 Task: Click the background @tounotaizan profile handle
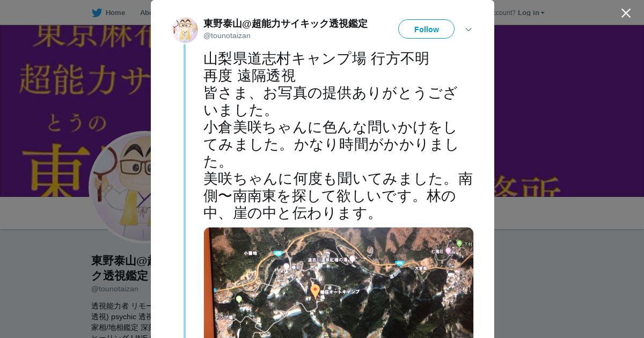(x=115, y=289)
